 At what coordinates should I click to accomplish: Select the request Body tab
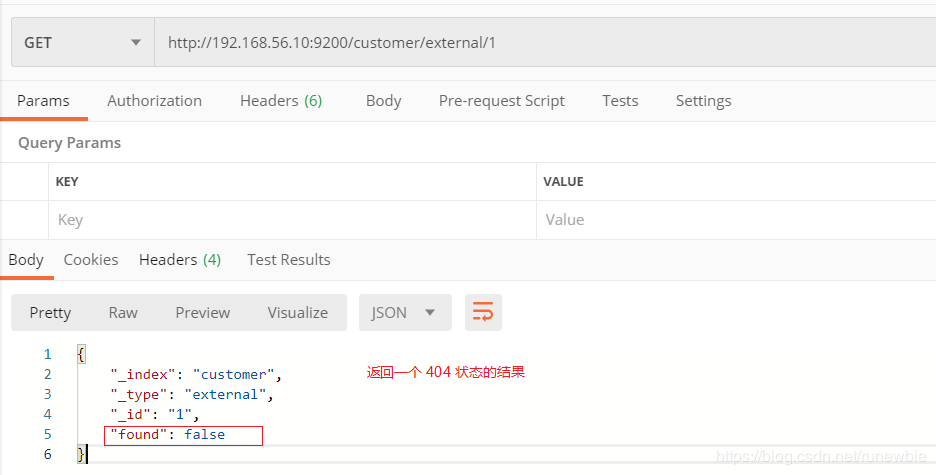(x=383, y=101)
